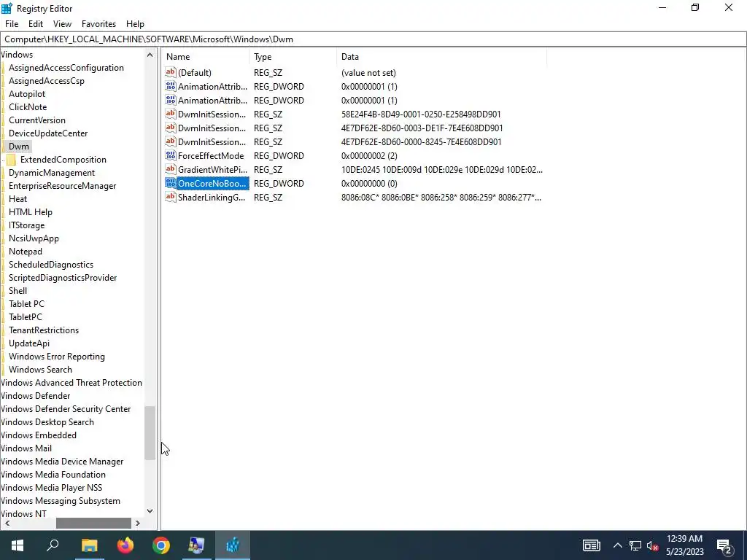Image resolution: width=747 pixels, height=560 pixels.
Task: Click the GradientWhitePi... string value icon
Action: point(171,169)
